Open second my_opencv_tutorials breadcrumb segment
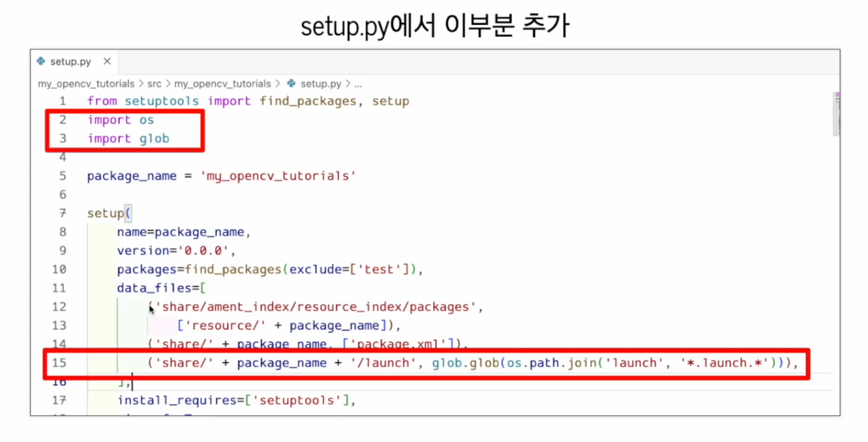868x442 pixels. (222, 84)
